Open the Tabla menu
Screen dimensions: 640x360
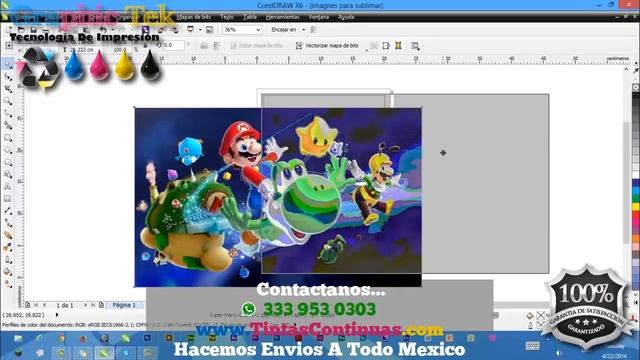pyautogui.click(x=249, y=17)
